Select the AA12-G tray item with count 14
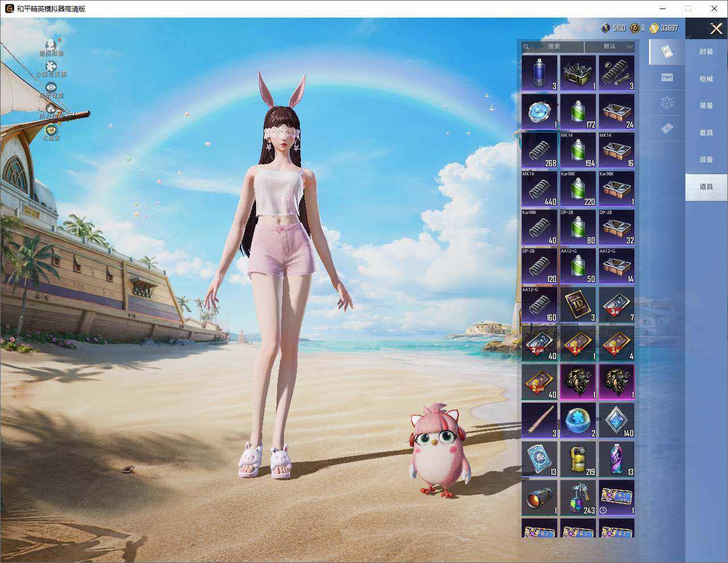 point(617,266)
